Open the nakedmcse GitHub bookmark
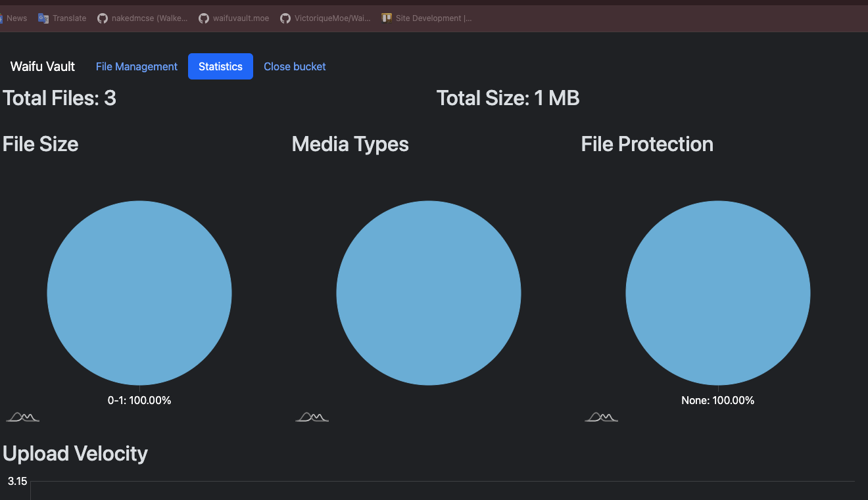 143,18
